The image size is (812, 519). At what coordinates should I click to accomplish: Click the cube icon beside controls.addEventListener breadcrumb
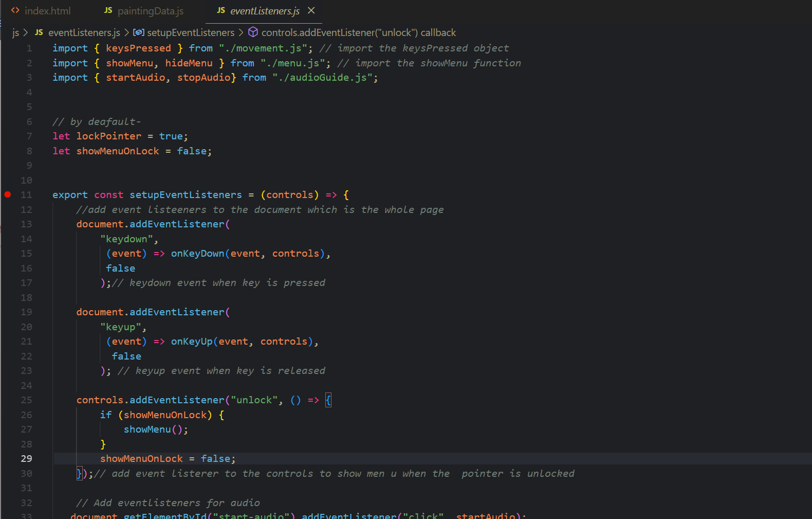click(x=253, y=32)
